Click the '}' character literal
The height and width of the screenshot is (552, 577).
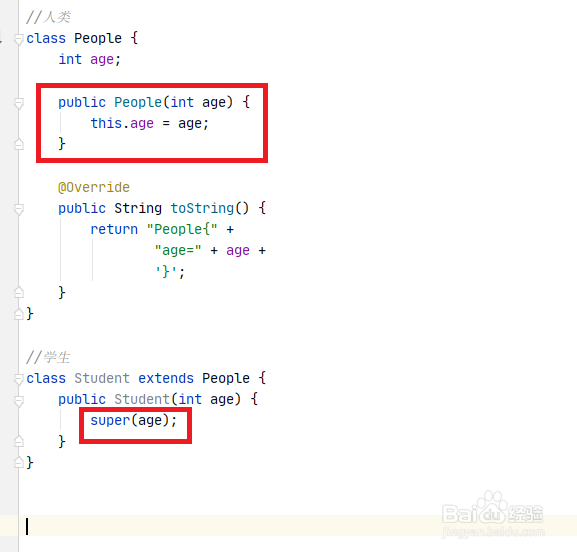pyautogui.click(x=166, y=272)
